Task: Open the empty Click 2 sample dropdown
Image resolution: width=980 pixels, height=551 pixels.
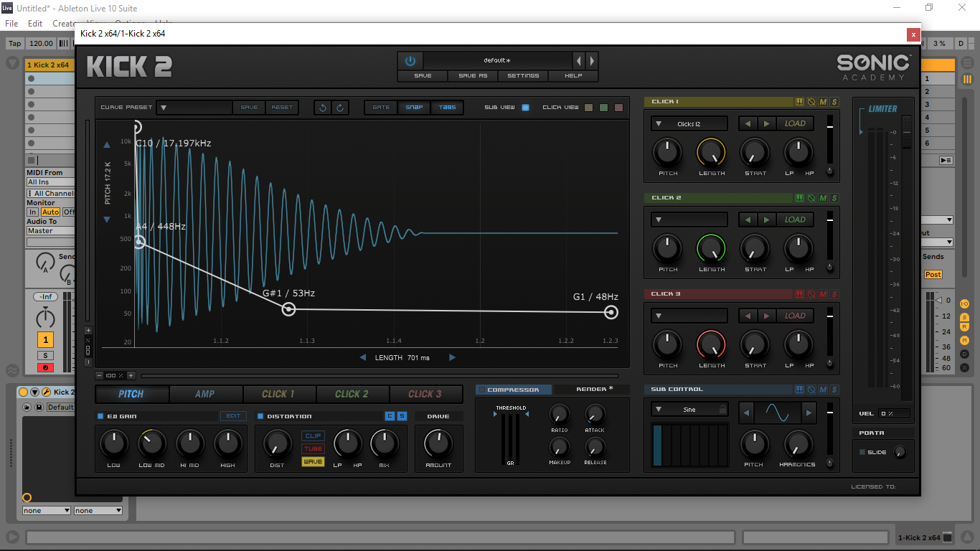Action: [x=689, y=220]
